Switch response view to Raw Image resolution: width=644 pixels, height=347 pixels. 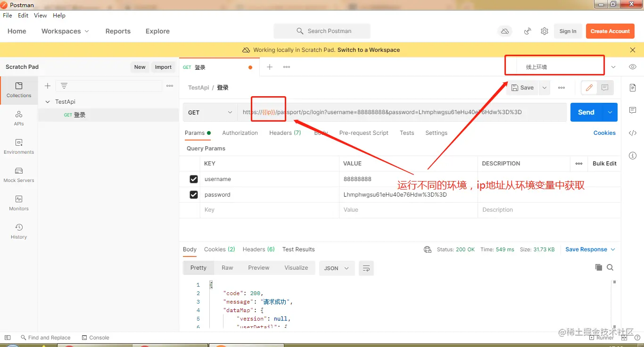(227, 268)
